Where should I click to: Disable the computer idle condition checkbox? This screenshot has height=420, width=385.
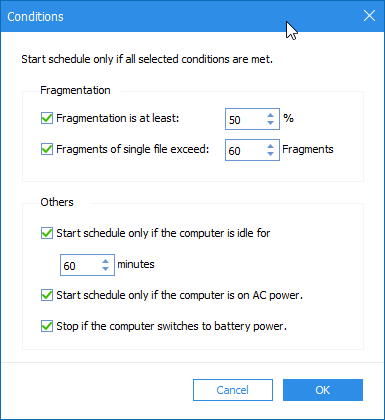pyautogui.click(x=47, y=233)
